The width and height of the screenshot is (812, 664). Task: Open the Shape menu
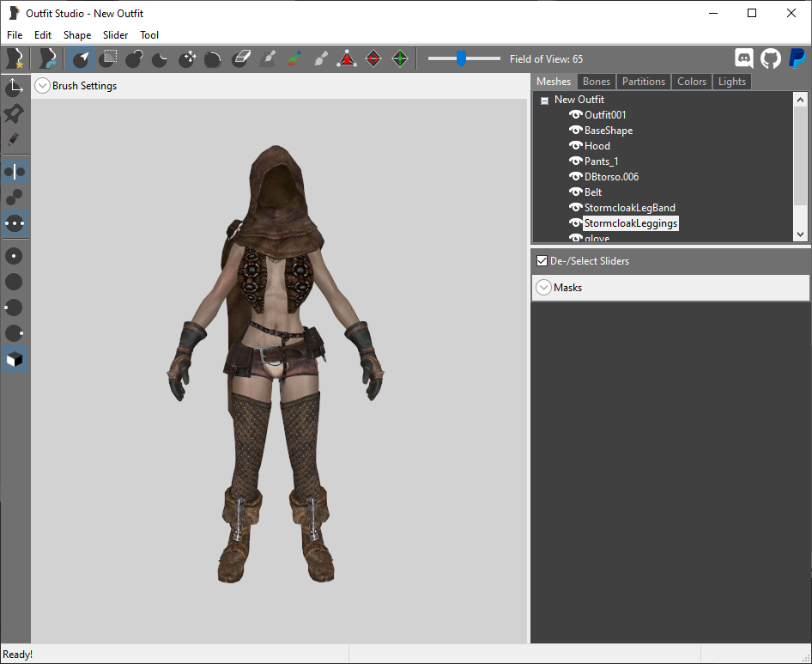pyautogui.click(x=77, y=34)
